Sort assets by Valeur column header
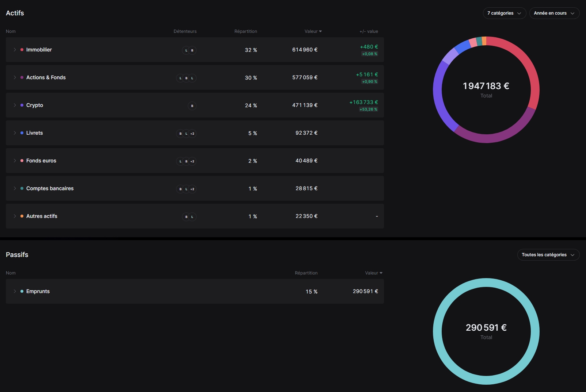586x392 pixels. pyautogui.click(x=313, y=31)
